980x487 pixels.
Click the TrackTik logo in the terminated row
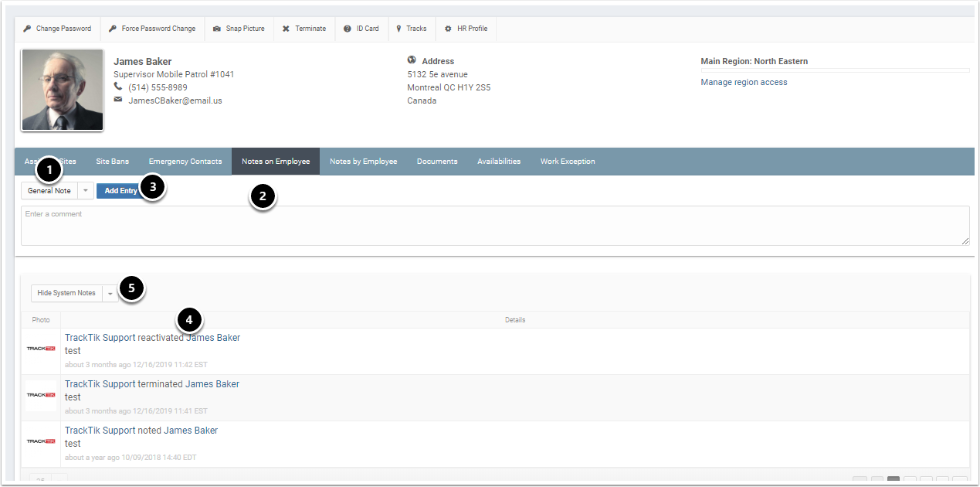(41, 395)
